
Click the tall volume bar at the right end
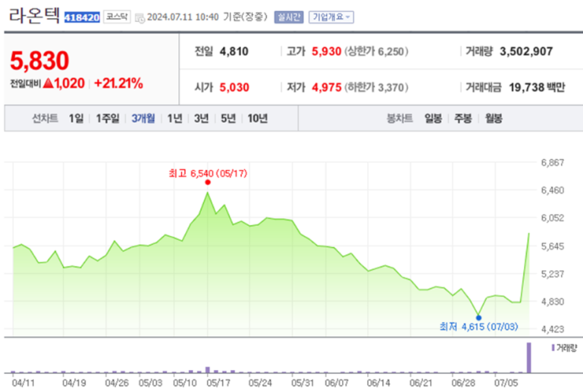[529, 358]
